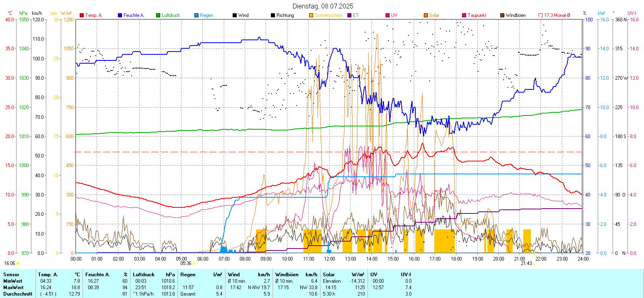Image resolution: width=644 pixels, height=298 pixels.
Task: Click the chart title Dienstag, 08.07.2025
Action: tap(323, 6)
